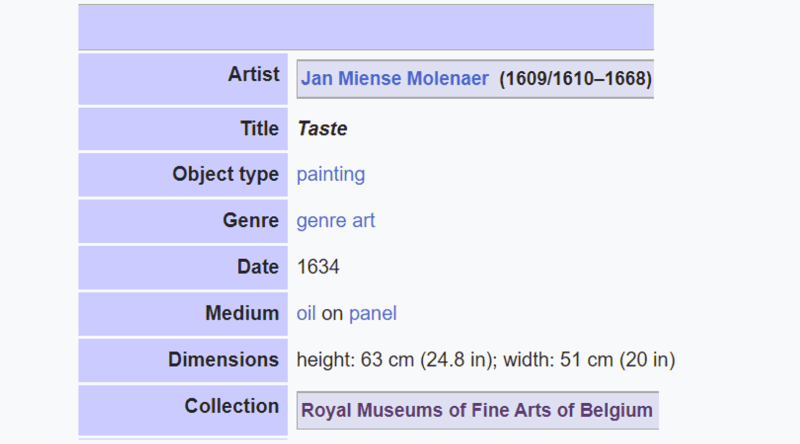800x444 pixels.
Task: Click the 'Genre' row label
Action: point(251,220)
